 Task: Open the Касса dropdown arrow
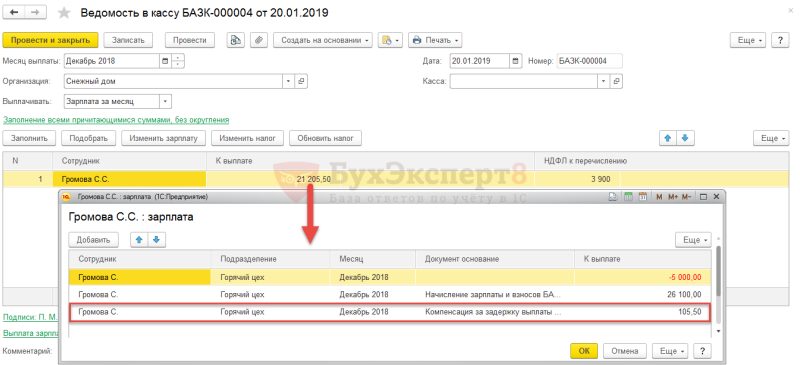click(604, 81)
